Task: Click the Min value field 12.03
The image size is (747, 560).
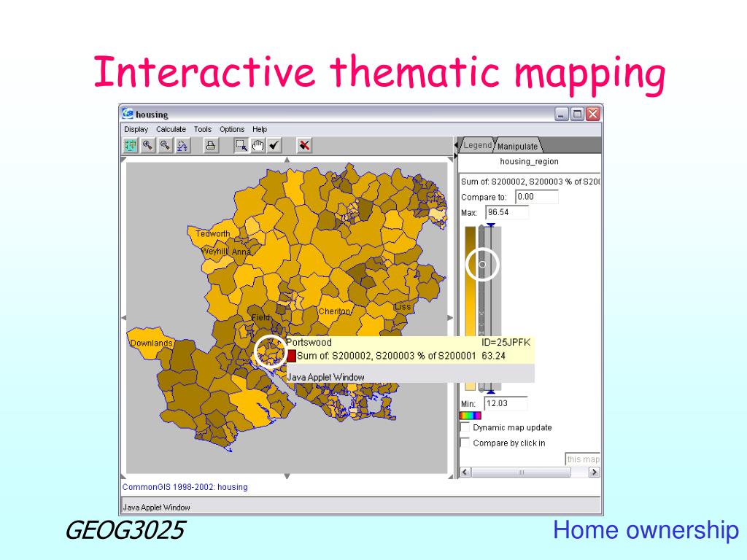Action: tap(506, 403)
